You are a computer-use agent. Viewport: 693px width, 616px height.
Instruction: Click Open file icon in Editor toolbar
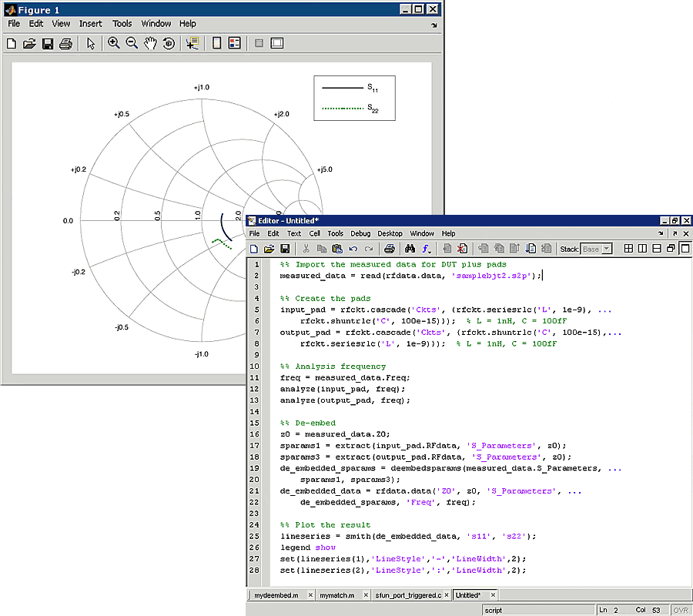269,249
